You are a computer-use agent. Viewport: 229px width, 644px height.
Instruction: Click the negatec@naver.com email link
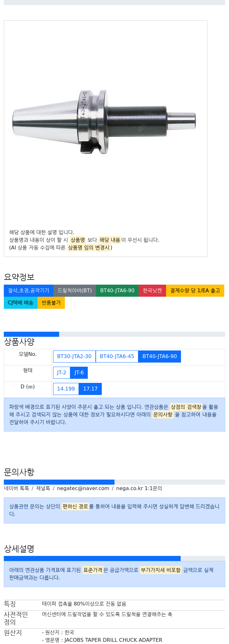83,488
